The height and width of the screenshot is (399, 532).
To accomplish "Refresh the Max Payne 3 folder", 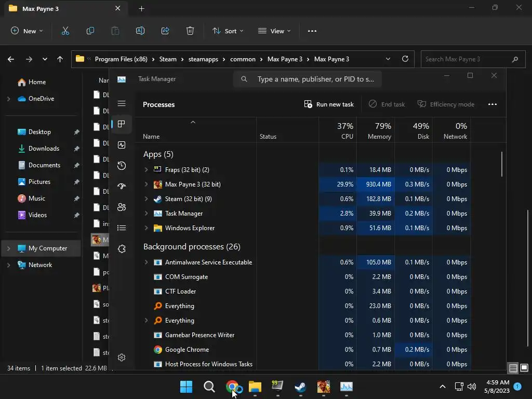I will pyautogui.click(x=405, y=59).
